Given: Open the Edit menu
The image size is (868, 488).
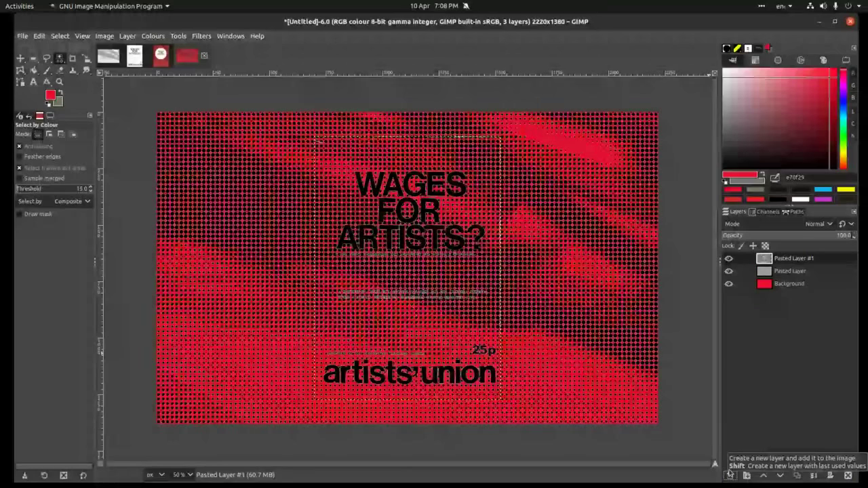Looking at the screenshot, I should 39,36.
